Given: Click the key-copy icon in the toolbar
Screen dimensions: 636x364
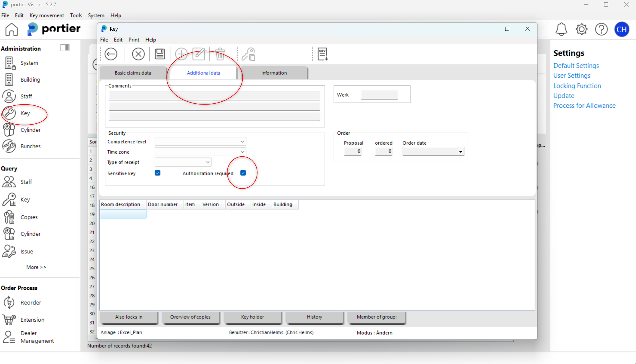Looking at the screenshot, I should (248, 54).
